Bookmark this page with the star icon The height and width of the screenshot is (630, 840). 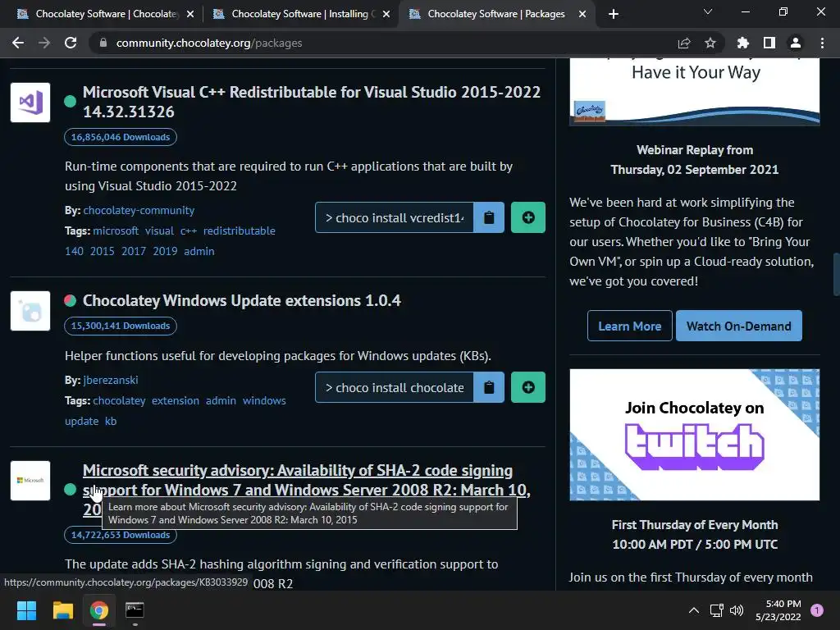click(710, 43)
